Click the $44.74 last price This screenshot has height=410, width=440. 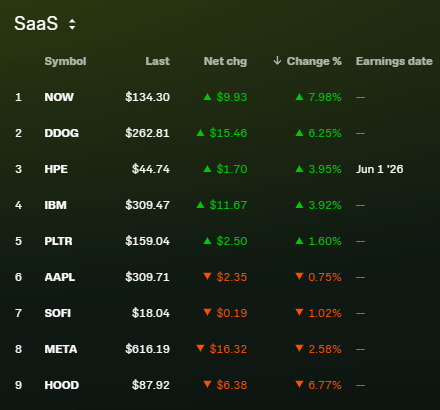point(151,169)
